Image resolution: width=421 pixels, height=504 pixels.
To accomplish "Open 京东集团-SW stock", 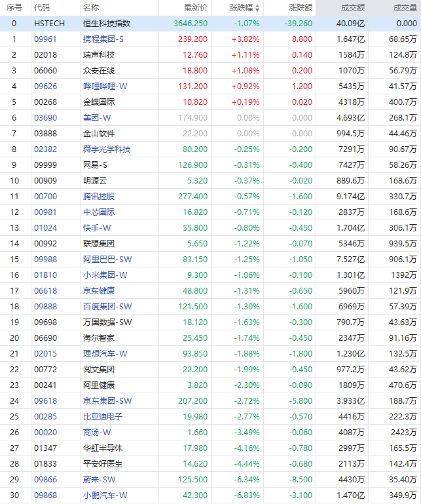I will point(107,401).
